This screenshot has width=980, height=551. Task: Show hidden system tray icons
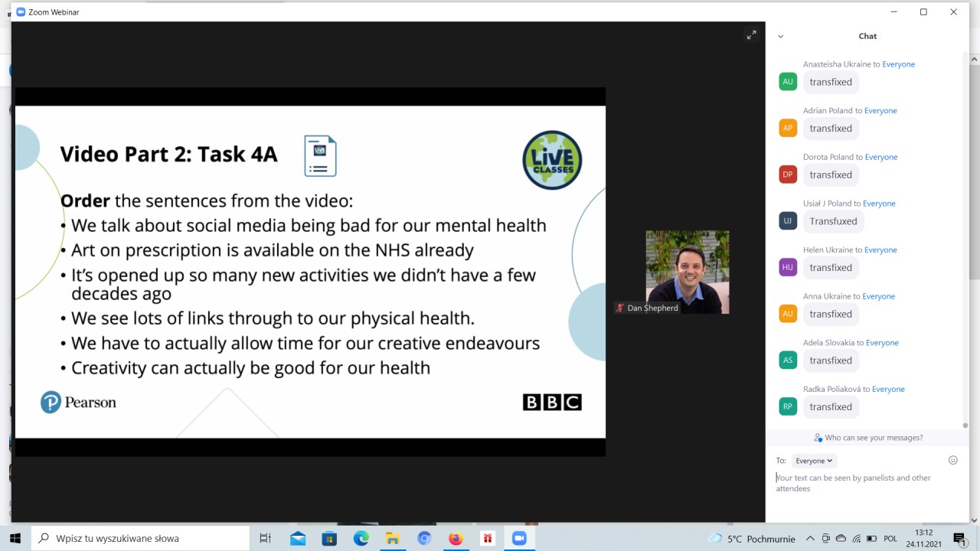[x=810, y=539]
